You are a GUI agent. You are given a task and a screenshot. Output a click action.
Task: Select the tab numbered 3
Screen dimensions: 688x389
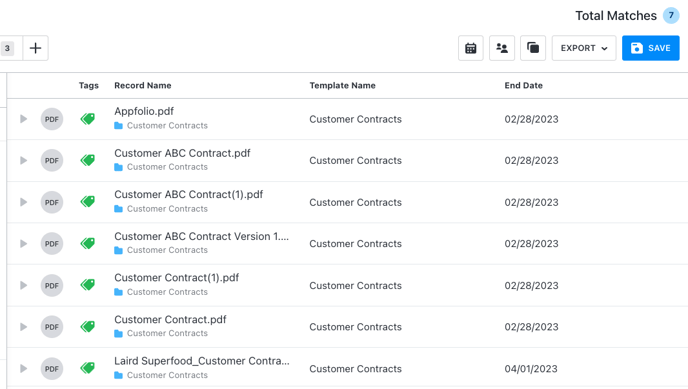click(7, 48)
